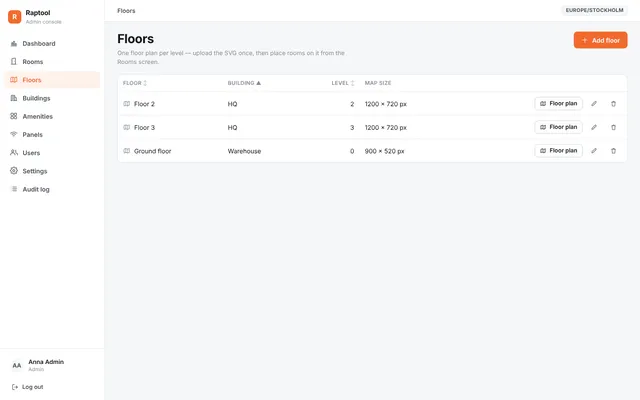Click Anna Admin's AA avatar
The height and width of the screenshot is (400, 640).
tap(17, 365)
